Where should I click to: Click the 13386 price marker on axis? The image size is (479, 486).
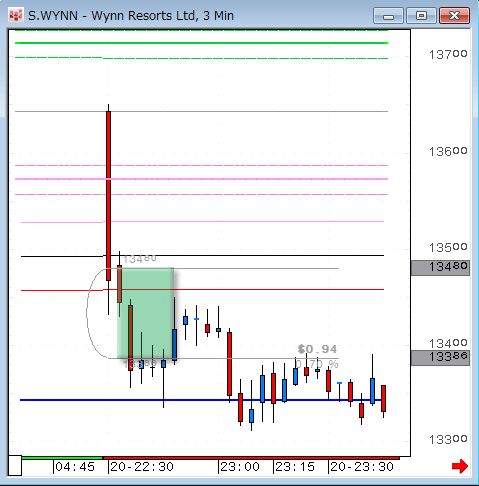click(x=440, y=358)
